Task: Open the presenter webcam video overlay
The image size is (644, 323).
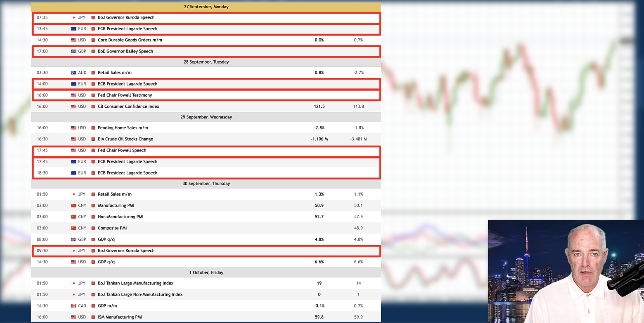Action: (566, 271)
